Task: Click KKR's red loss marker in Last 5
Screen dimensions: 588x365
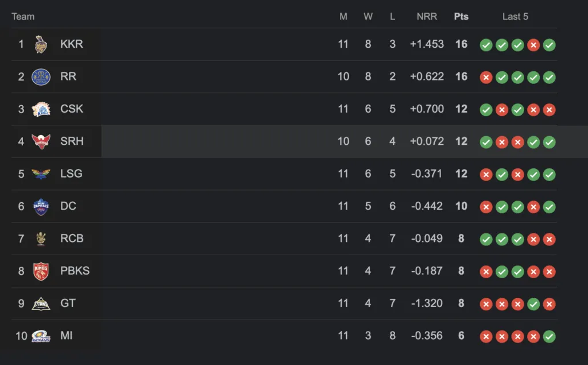Action: pos(533,45)
